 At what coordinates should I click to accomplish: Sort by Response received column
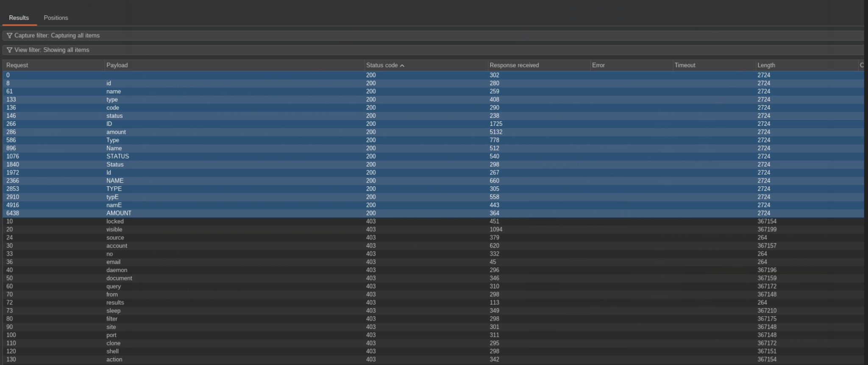tap(514, 65)
